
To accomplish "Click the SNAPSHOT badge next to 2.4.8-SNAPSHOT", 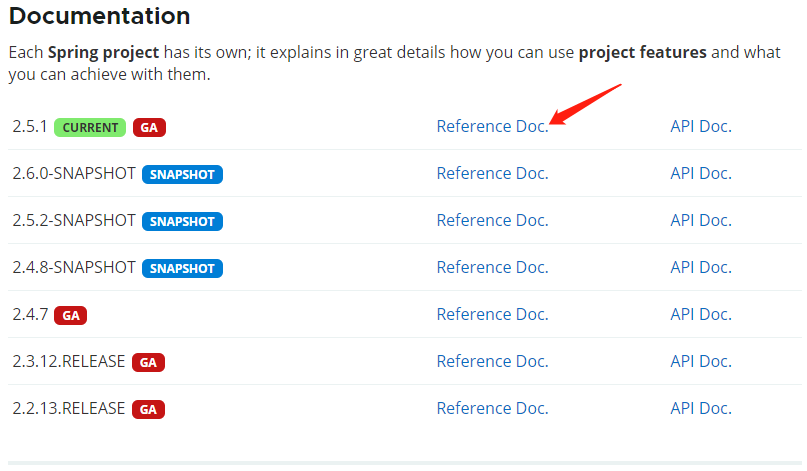I will (182, 269).
